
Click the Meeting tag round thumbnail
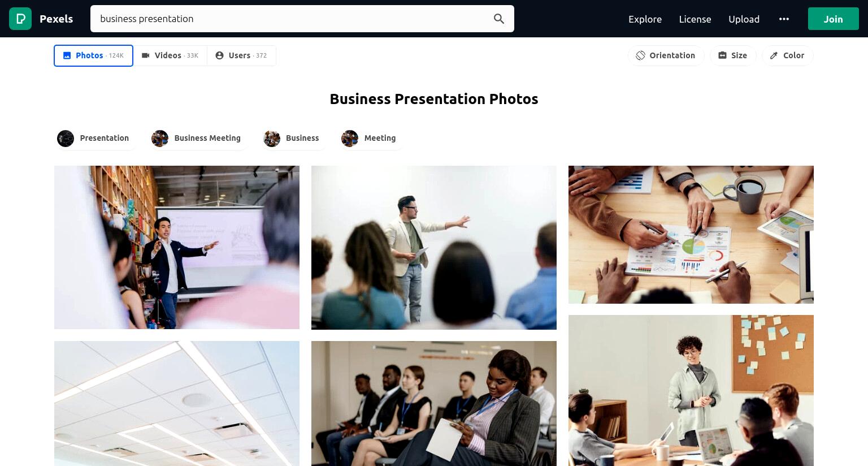pyautogui.click(x=350, y=138)
